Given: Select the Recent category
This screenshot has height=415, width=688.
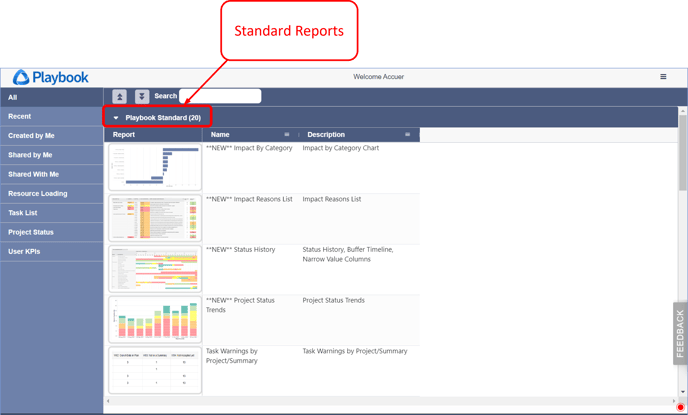Looking at the screenshot, I should [52, 117].
